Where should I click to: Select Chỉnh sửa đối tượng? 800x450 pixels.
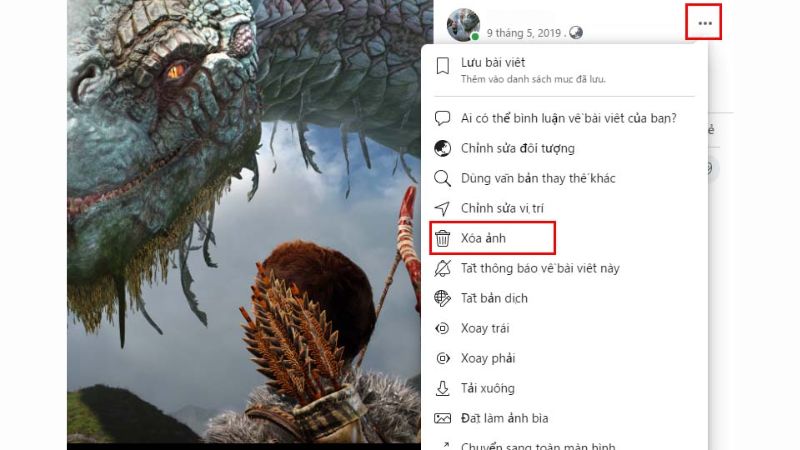point(564,148)
